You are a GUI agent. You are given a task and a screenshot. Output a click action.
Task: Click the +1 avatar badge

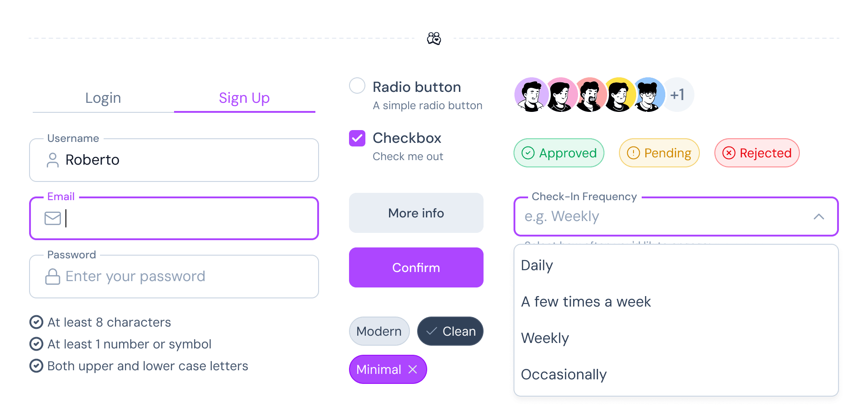(x=678, y=94)
